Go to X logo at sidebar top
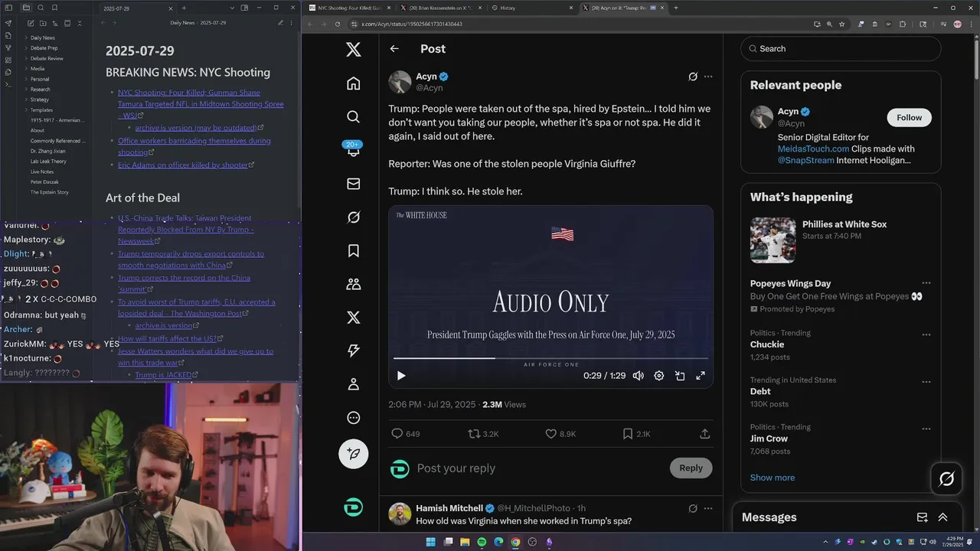 [353, 50]
